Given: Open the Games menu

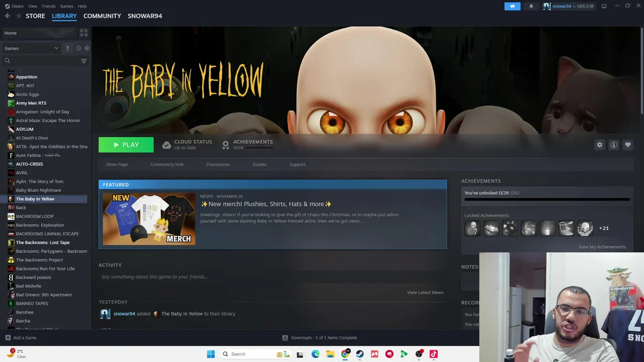Looking at the screenshot, I should point(66,6).
